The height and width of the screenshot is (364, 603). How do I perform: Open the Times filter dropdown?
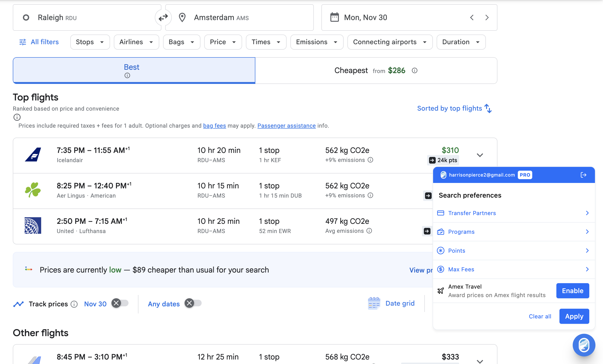[x=266, y=42]
